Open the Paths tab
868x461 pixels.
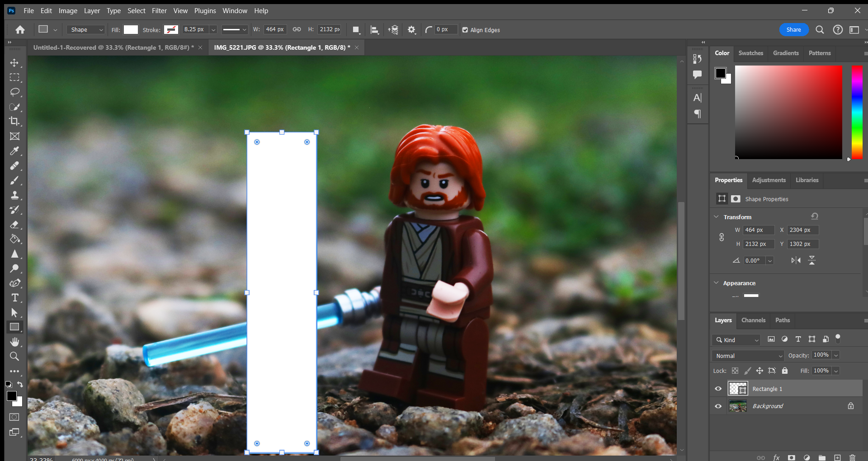(x=782, y=320)
